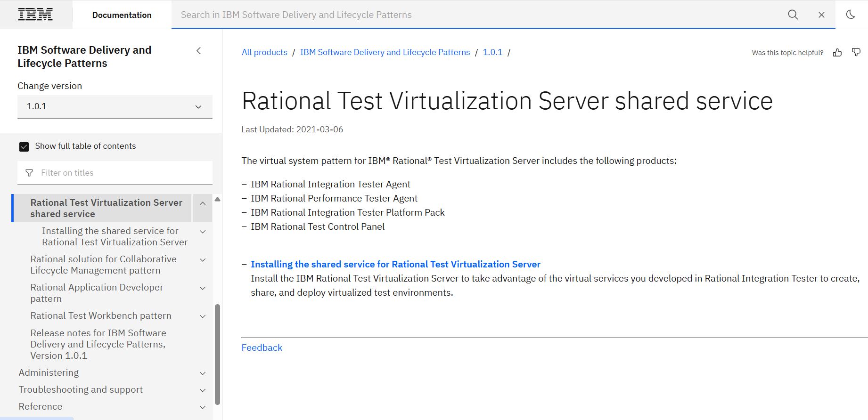The image size is (868, 420).
Task: Open Troubleshooting and support topic
Action: [x=81, y=389]
